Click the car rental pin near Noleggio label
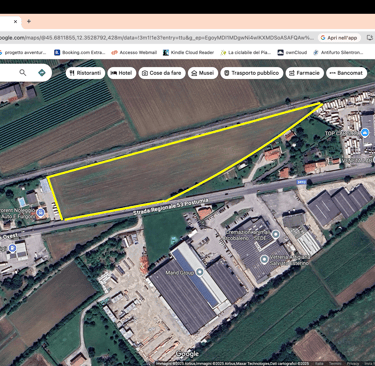Image resolution: width=375 pixels, height=366 pixels. coord(41,212)
